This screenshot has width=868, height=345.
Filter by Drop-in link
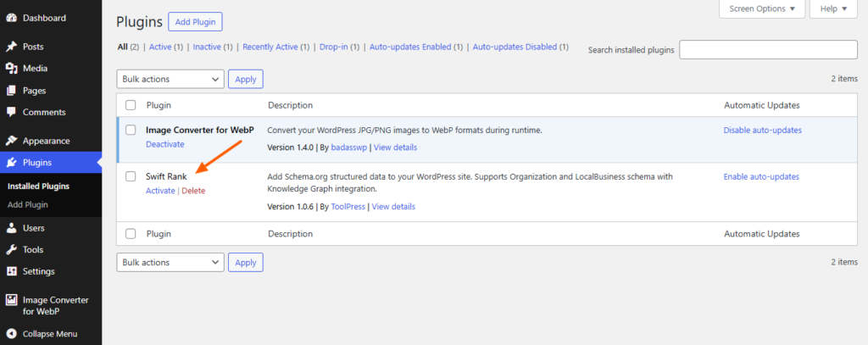click(x=334, y=47)
